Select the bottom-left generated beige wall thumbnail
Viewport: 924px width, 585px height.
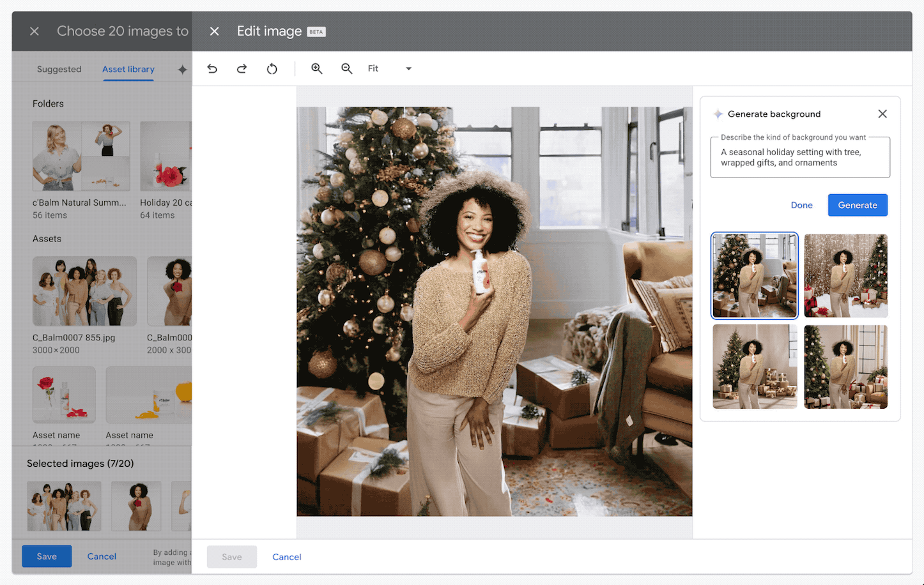coord(755,367)
